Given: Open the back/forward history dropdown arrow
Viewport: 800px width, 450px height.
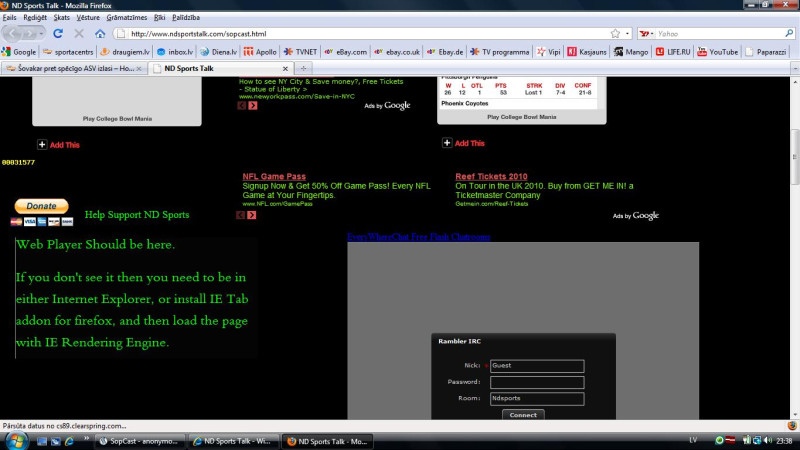Looking at the screenshot, I should (41, 34).
